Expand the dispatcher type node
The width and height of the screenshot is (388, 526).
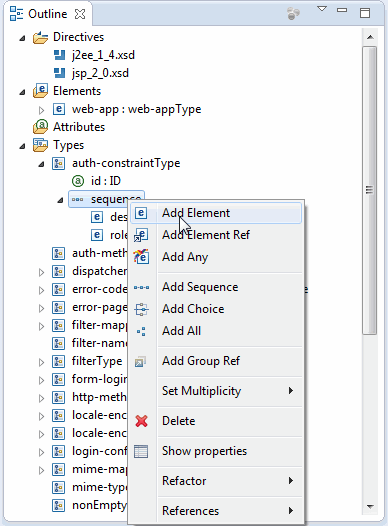(41, 272)
